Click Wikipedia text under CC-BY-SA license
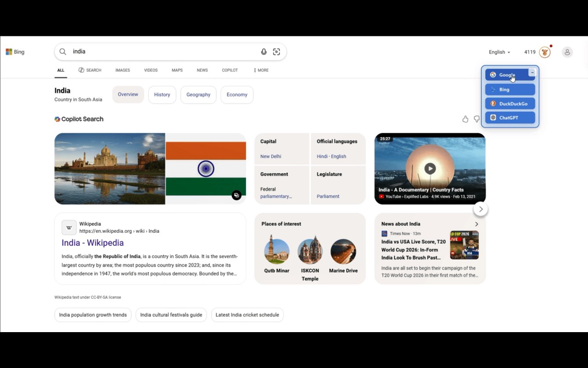 coord(88,298)
